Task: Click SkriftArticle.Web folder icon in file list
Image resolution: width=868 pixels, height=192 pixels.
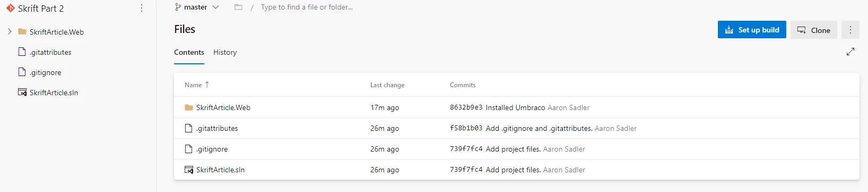Action: click(189, 107)
